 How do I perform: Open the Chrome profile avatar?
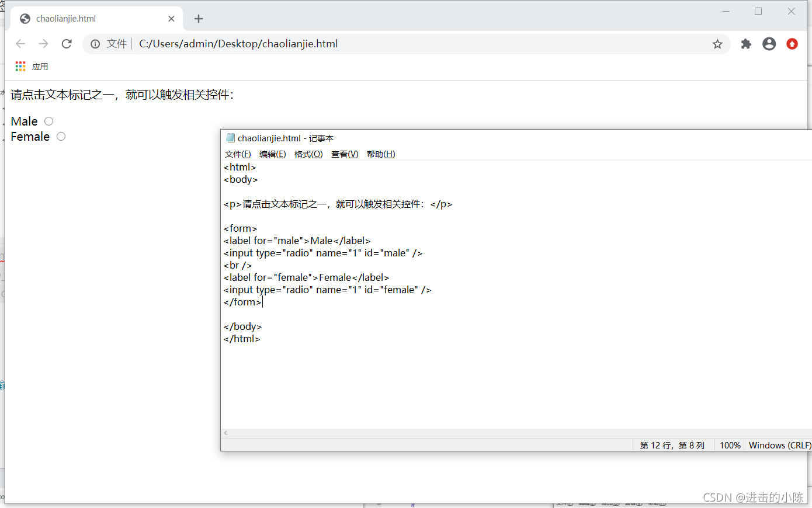pyautogui.click(x=769, y=44)
